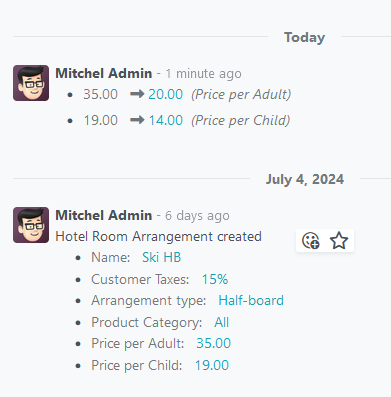Click the 'Ski HB' name value
This screenshot has width=391, height=397.
162,257
